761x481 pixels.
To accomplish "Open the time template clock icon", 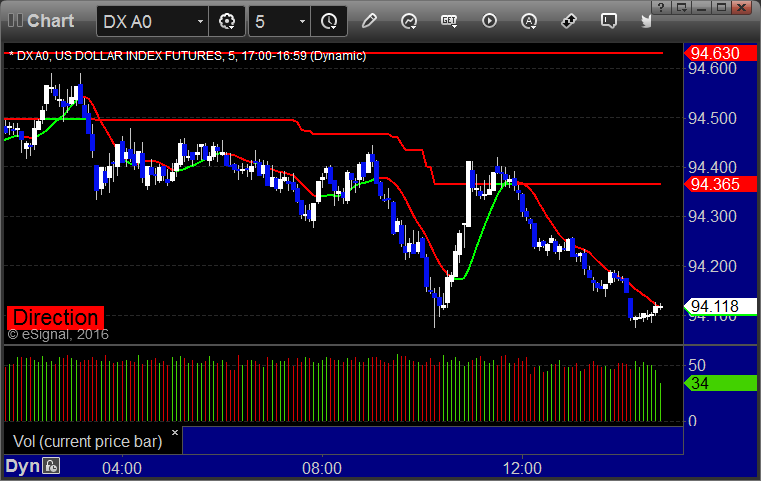I will 329,21.
